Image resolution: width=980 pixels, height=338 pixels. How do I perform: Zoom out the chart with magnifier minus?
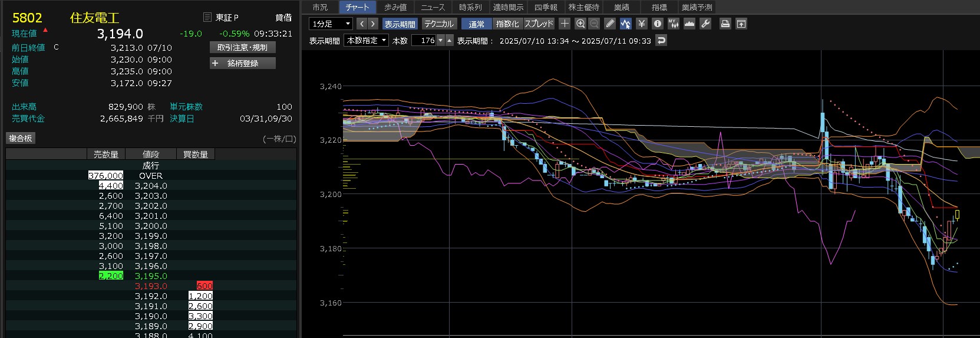pos(594,24)
